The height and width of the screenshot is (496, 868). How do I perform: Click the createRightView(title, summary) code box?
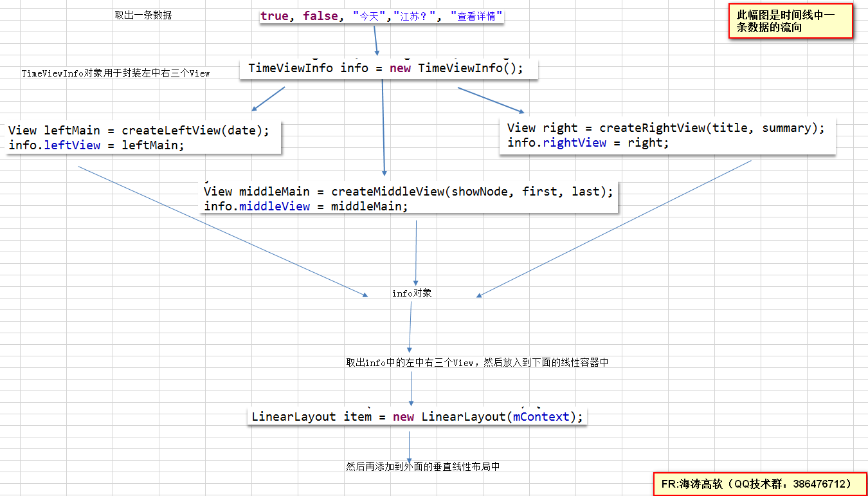point(667,136)
